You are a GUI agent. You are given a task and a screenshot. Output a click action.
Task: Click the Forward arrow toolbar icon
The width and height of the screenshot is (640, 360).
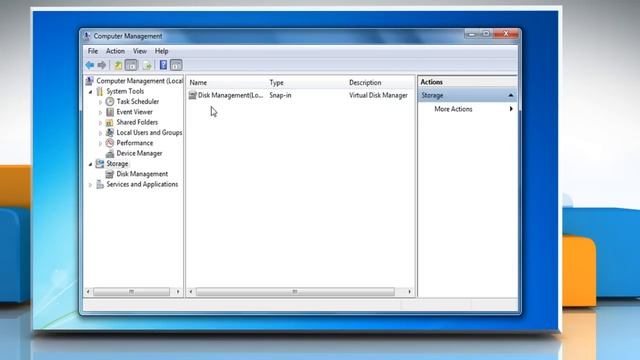(x=102, y=65)
